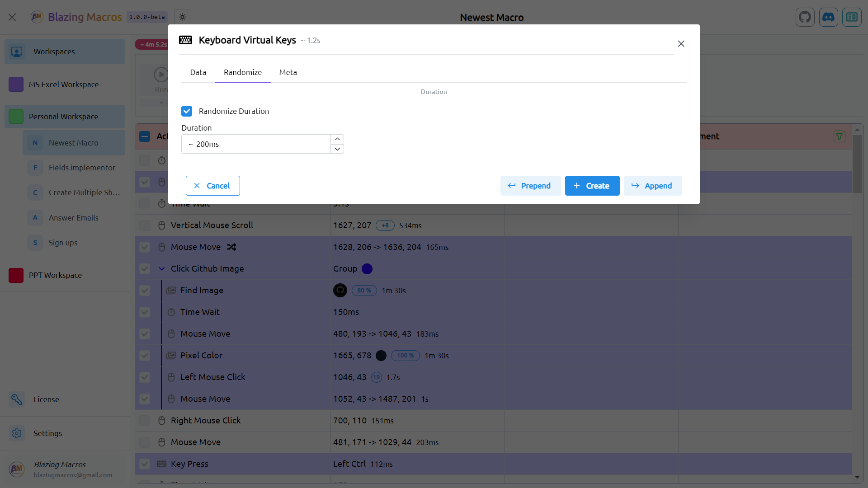
Task: Toggle the light theme sun icon
Action: coord(182,17)
